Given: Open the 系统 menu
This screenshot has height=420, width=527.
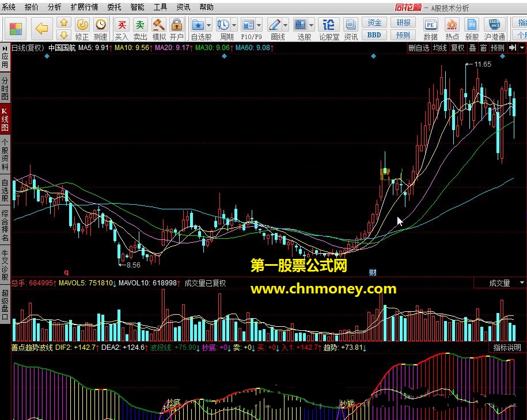Looking at the screenshot, I should pyautogui.click(x=8, y=7).
